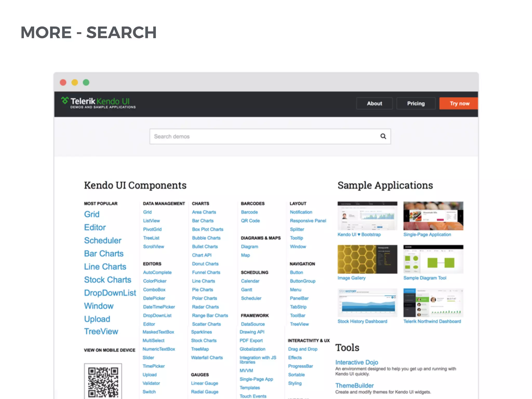Click the Try now button
Image resolution: width=532 pixels, height=399 pixels.
click(459, 103)
